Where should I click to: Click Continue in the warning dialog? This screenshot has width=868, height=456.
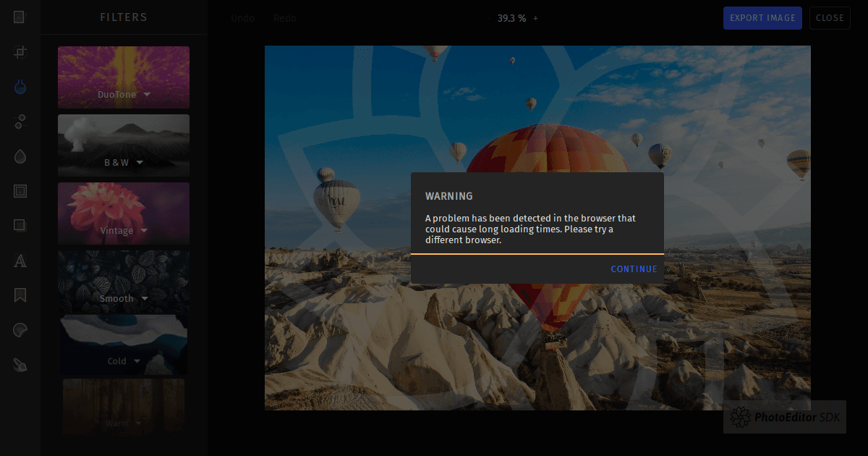634,269
